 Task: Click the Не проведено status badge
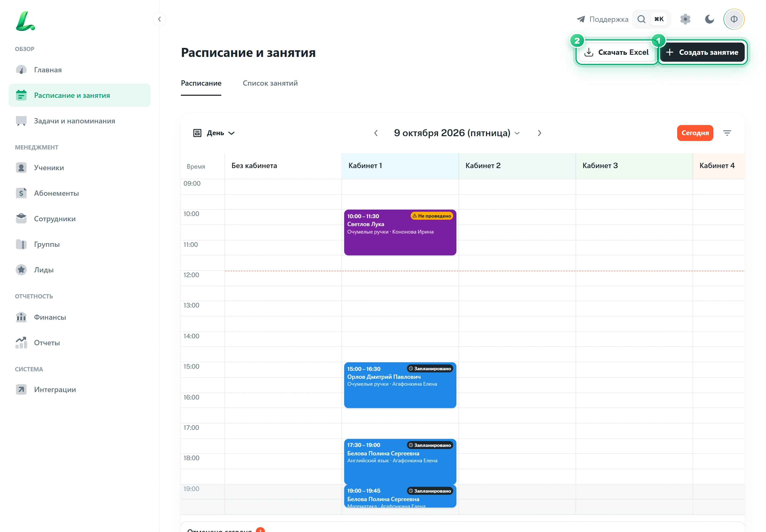pos(432,216)
